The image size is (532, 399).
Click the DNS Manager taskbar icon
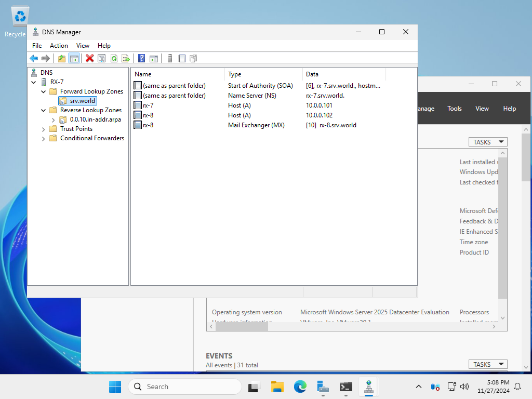coord(368,387)
